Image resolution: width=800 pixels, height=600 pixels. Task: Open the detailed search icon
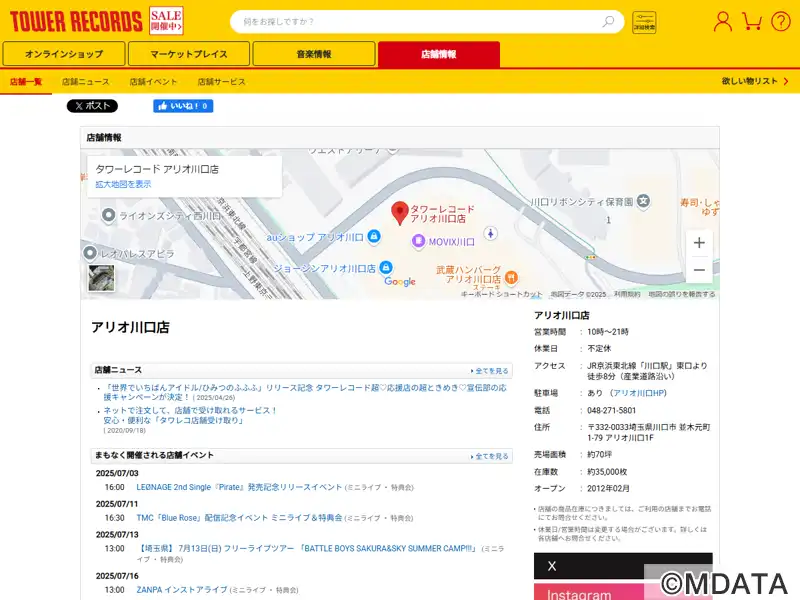coord(644,22)
